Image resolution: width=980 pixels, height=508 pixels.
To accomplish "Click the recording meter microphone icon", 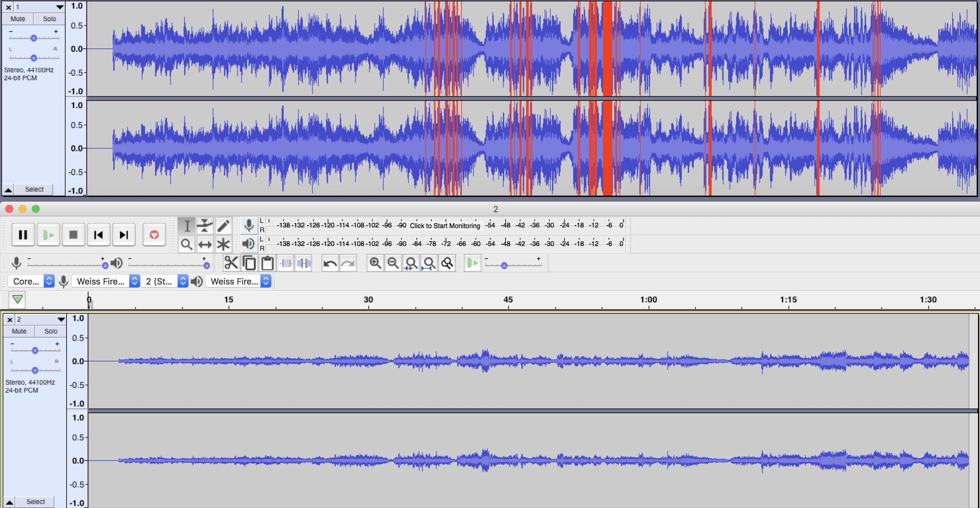I will pyautogui.click(x=249, y=225).
